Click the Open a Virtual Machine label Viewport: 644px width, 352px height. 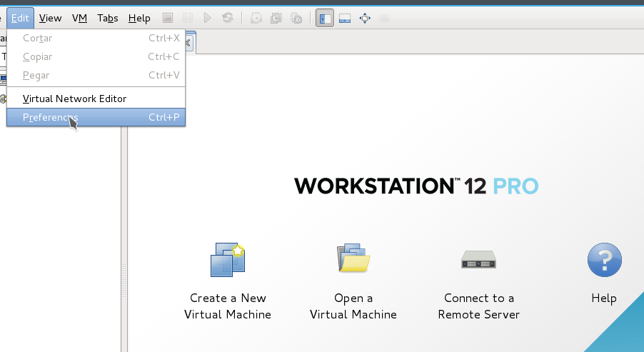(x=353, y=306)
